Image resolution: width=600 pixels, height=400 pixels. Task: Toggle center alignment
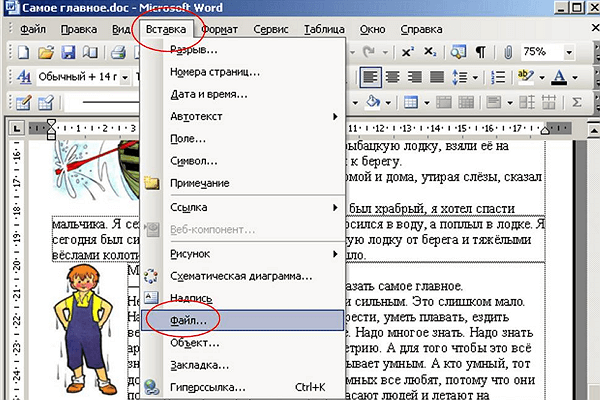pos(393,77)
